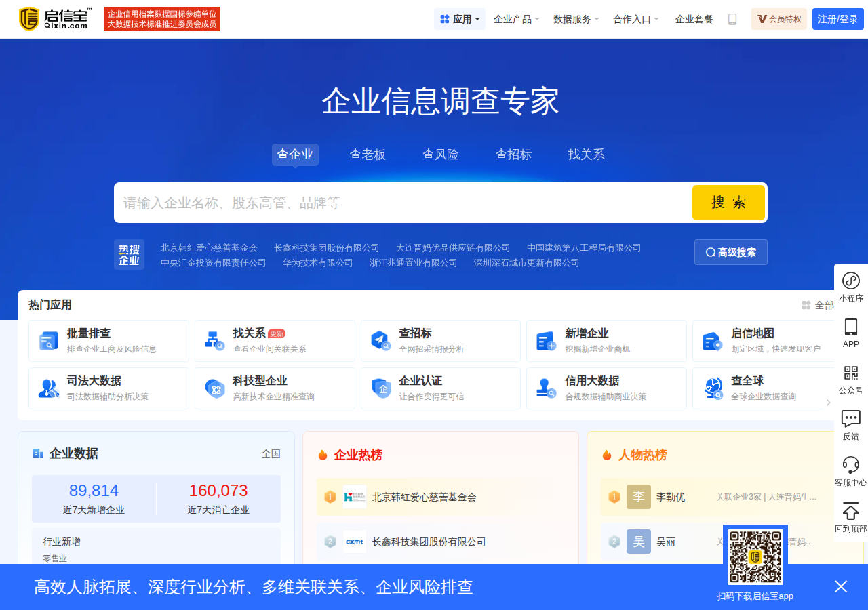Open the 找关系 app icon in 热门应用
The image size is (868, 610).
[x=215, y=341]
